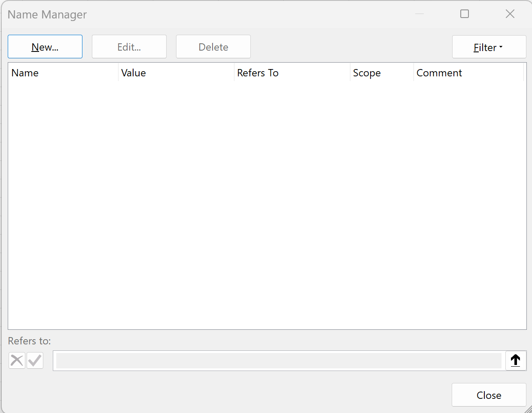Open the Filter dropdown

click(489, 47)
